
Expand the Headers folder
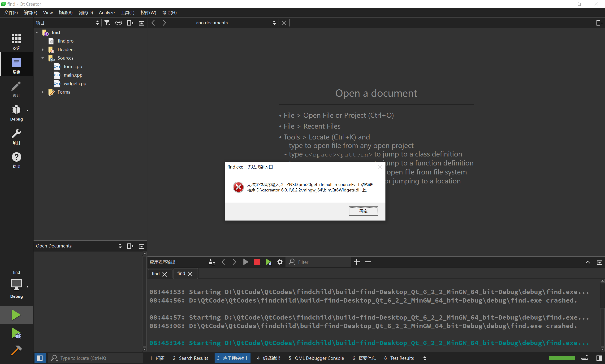(x=43, y=50)
